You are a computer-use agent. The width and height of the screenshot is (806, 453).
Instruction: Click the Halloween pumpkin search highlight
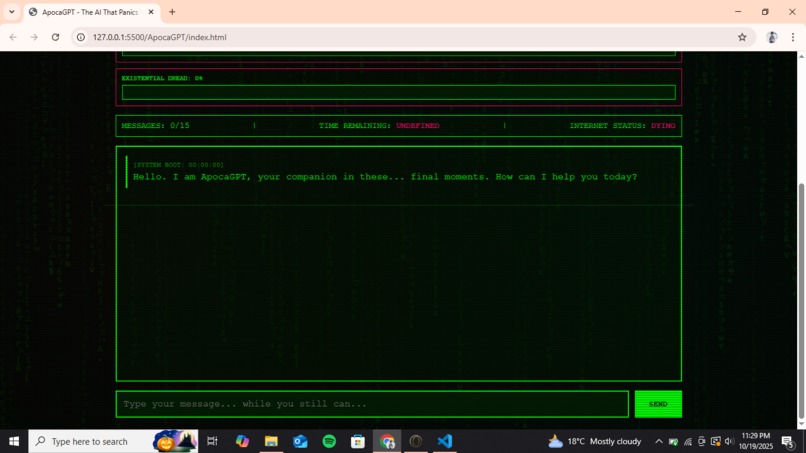[x=174, y=441]
